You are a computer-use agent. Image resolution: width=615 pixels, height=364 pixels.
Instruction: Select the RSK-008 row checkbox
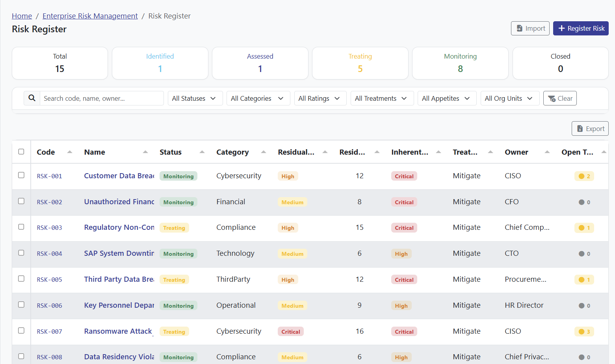pyautogui.click(x=21, y=356)
